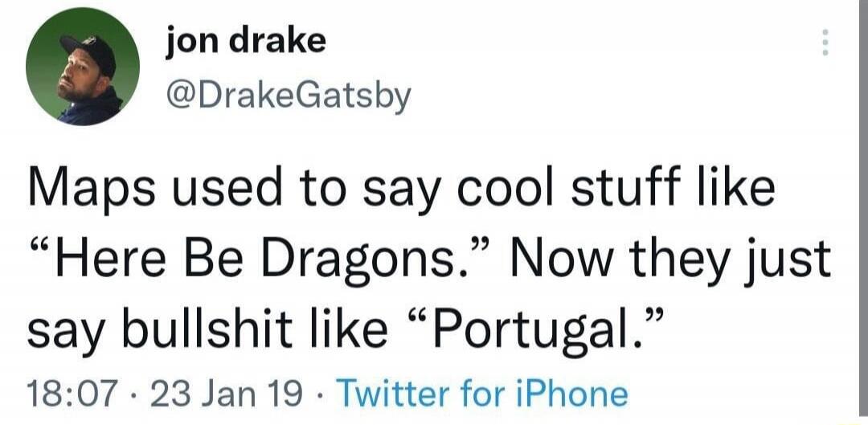Click jon drake's round profile photo
This screenshot has height=425, width=868.
coord(83,67)
